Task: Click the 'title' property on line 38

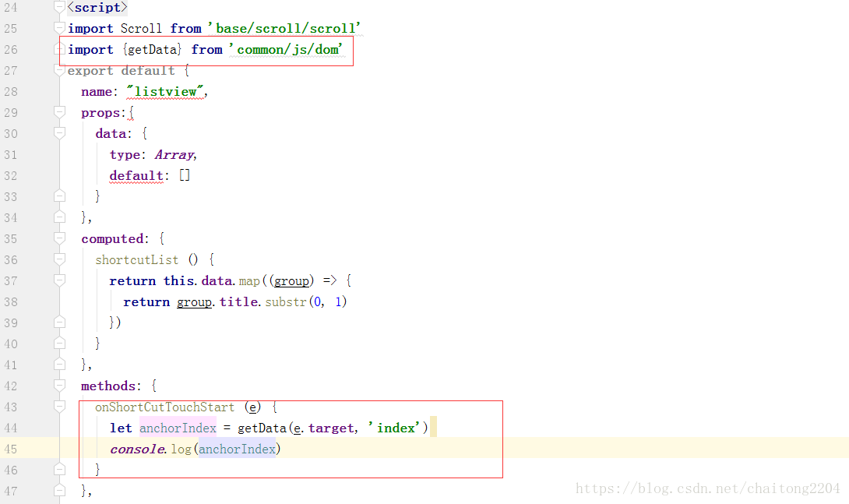Action: tap(238, 301)
